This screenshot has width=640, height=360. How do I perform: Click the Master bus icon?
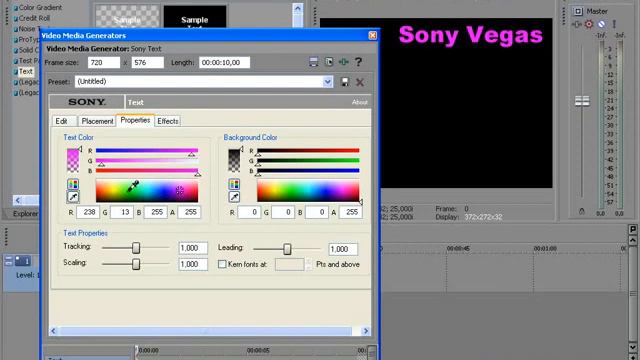578,11
